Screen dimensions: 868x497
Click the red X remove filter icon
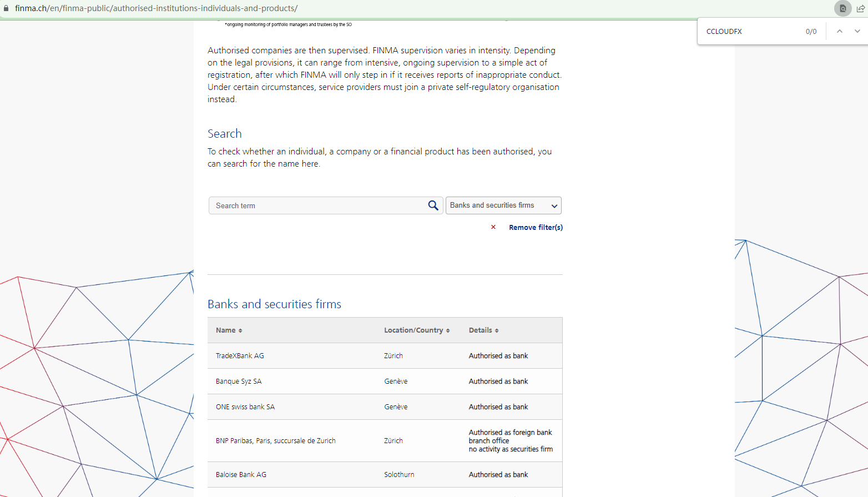[493, 227]
